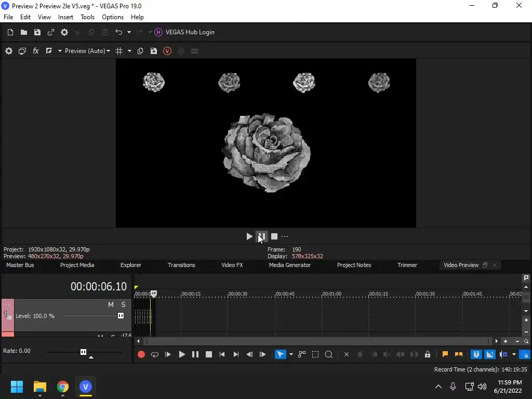Go to end of project
Viewport: 532px width, 399px height.
tap(236, 354)
